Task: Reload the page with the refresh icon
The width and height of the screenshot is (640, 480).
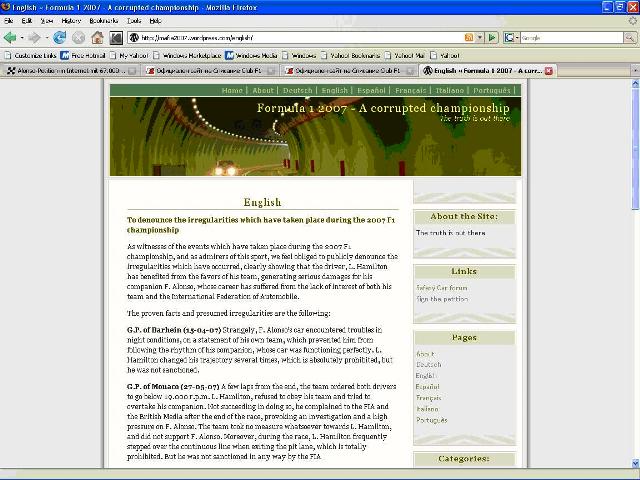Action: tap(60, 38)
